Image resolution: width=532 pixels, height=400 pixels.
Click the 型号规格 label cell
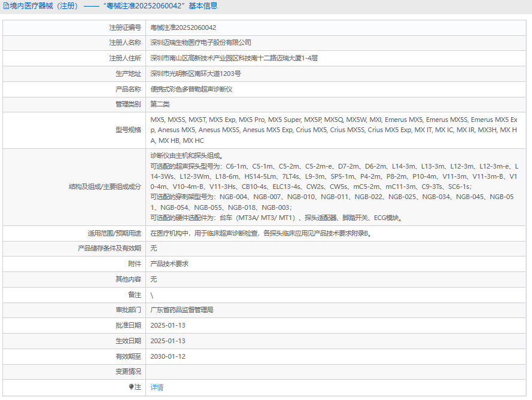[x=74, y=130]
